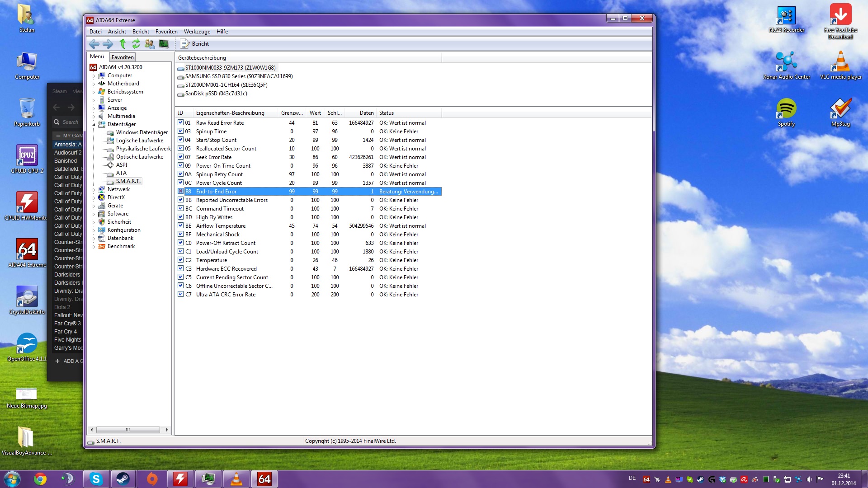The height and width of the screenshot is (488, 868).
Task: Click the back navigation arrow icon
Action: 94,44
